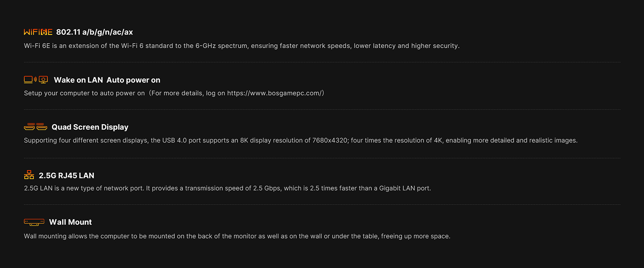The height and width of the screenshot is (268, 644).
Task: Click the laptop Wake on LAN icon
Action: (29, 80)
